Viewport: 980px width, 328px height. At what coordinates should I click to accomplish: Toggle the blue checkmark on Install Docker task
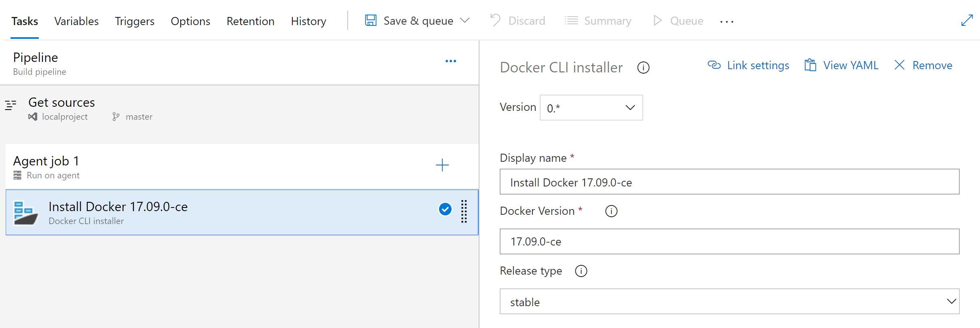click(445, 209)
